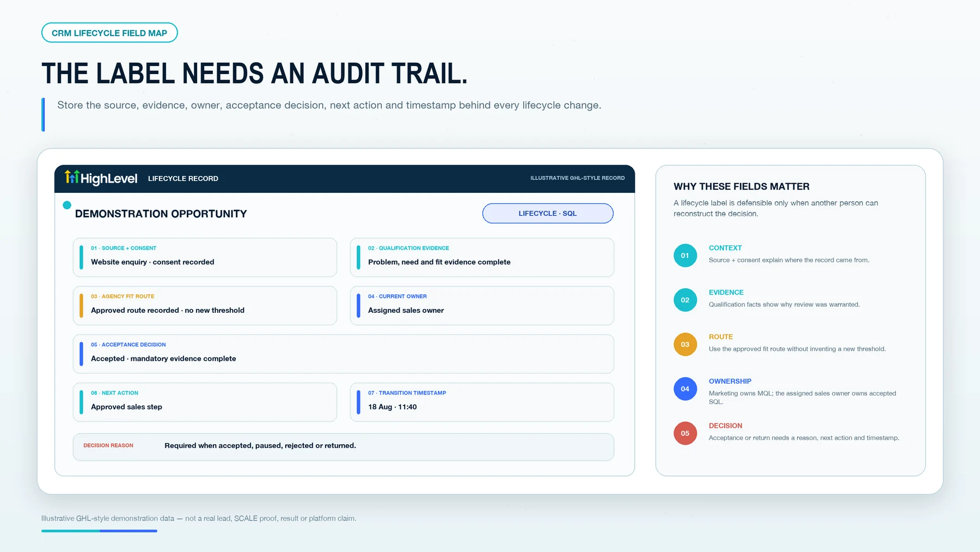The width and height of the screenshot is (980, 552).
Task: Click the subtitle starting 'Store the source, evidence'
Action: click(329, 105)
